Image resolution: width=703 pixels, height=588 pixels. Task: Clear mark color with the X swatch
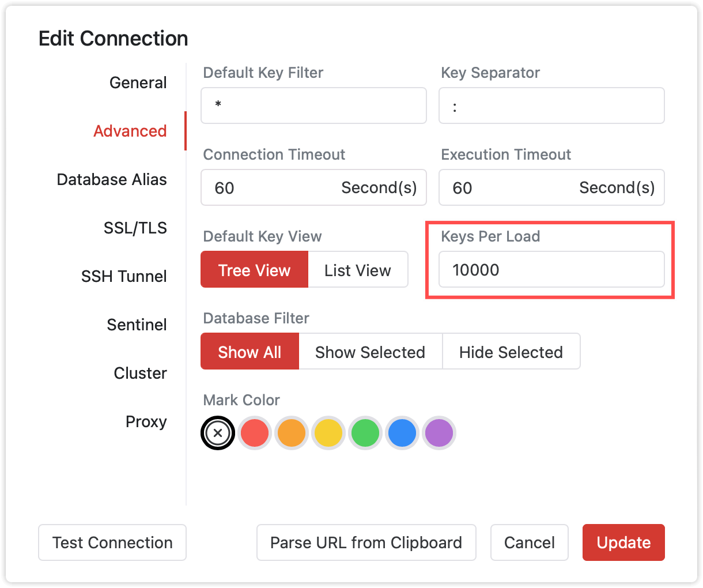point(218,434)
